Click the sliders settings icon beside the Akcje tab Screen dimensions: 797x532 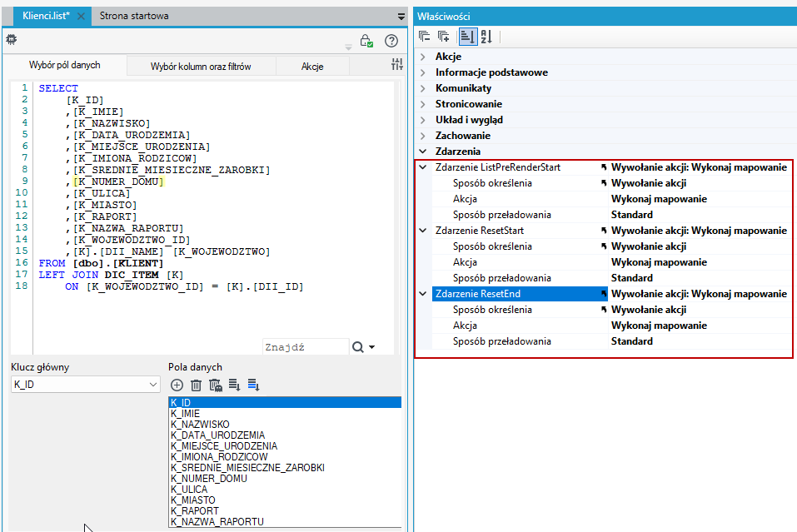pyautogui.click(x=397, y=64)
